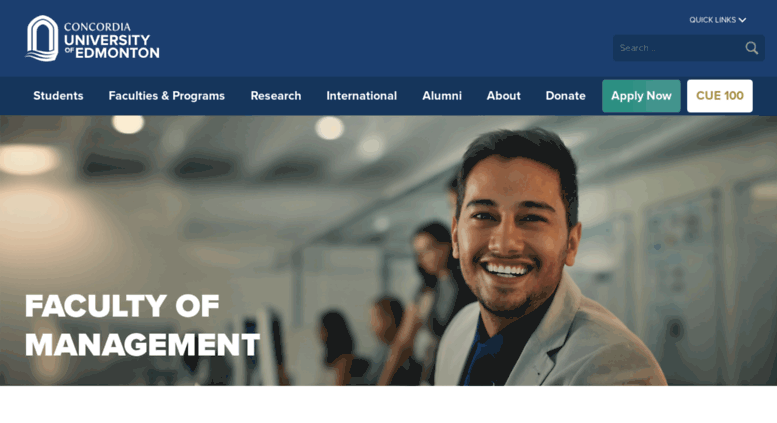The image size is (777, 423).
Task: Focus the Search input field
Action: [679, 48]
